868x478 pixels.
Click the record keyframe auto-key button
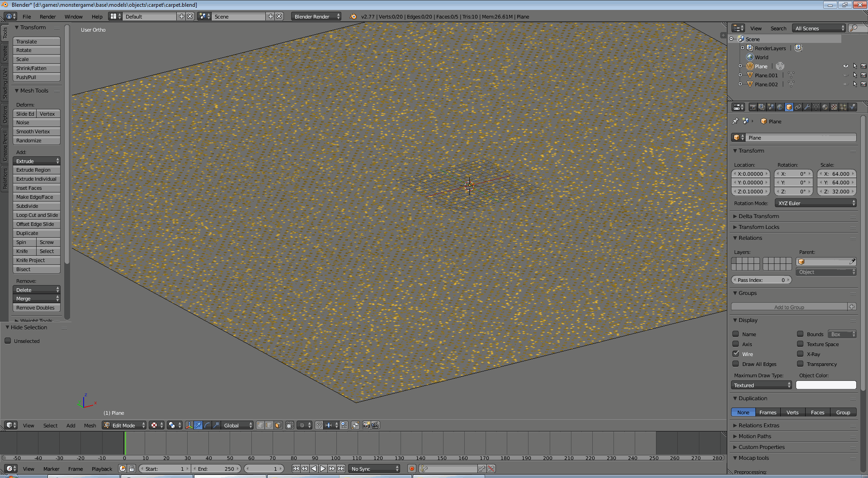point(412,469)
